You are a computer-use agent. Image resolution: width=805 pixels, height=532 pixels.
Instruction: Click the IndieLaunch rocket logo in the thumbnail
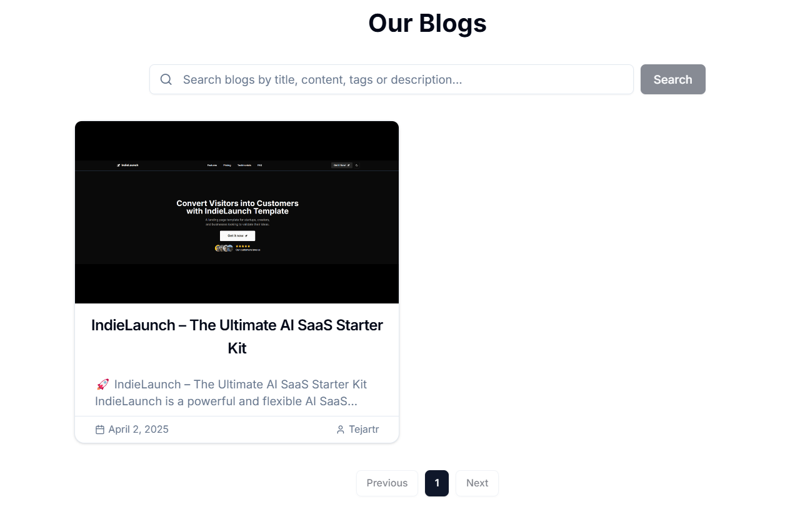[x=118, y=165]
